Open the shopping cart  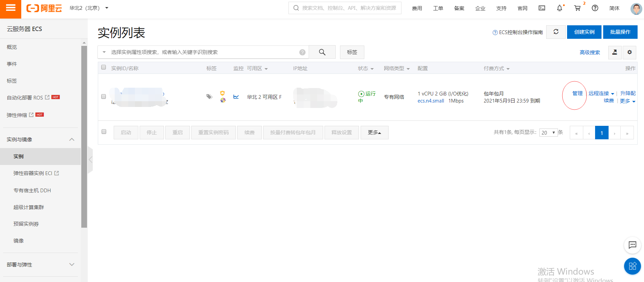point(578,8)
